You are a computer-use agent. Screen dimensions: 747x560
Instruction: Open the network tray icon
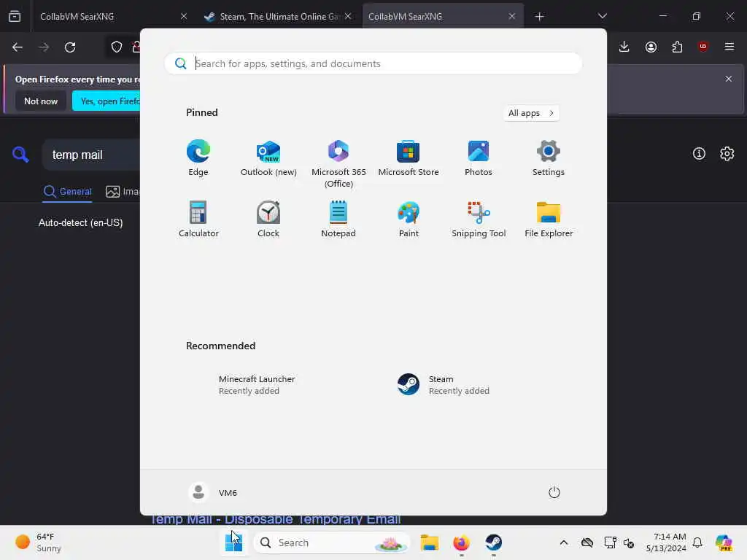point(611,542)
